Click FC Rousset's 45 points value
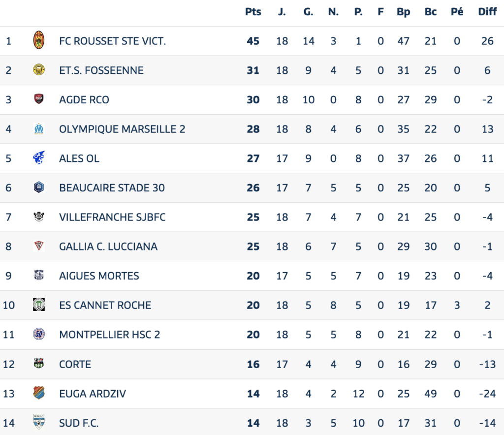Viewport: 504px width, 435px height. click(x=253, y=41)
